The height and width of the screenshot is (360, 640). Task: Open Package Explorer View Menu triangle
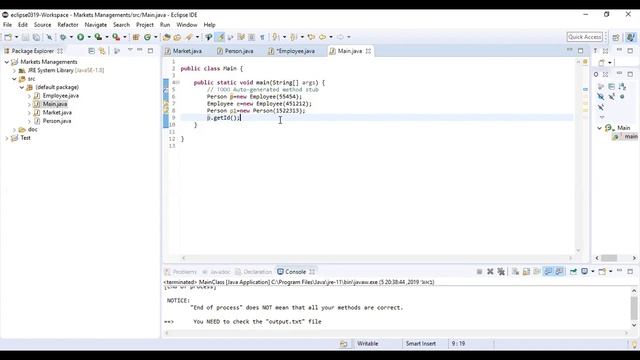(130, 50)
